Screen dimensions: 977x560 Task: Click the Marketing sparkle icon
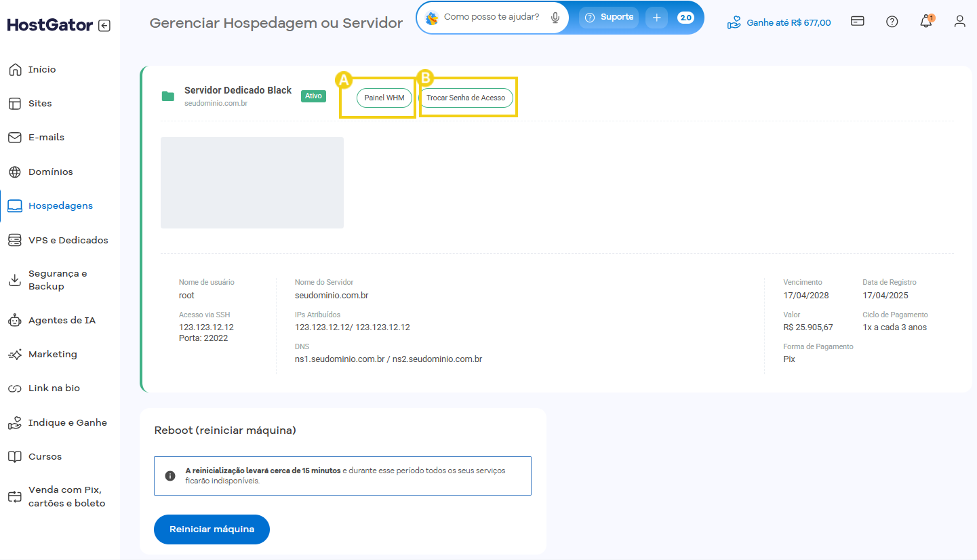pos(15,354)
